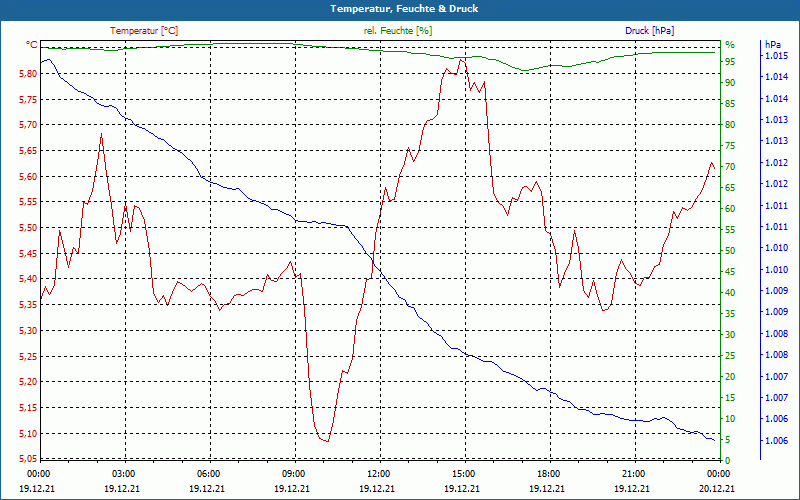Click time axis label '03:00'
This screenshot has width=800, height=500.
click(x=123, y=473)
